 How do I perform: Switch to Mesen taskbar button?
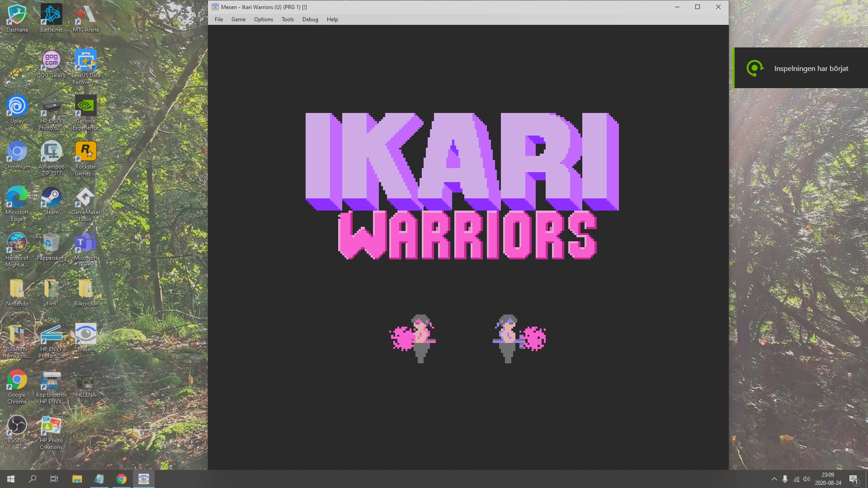click(144, 479)
